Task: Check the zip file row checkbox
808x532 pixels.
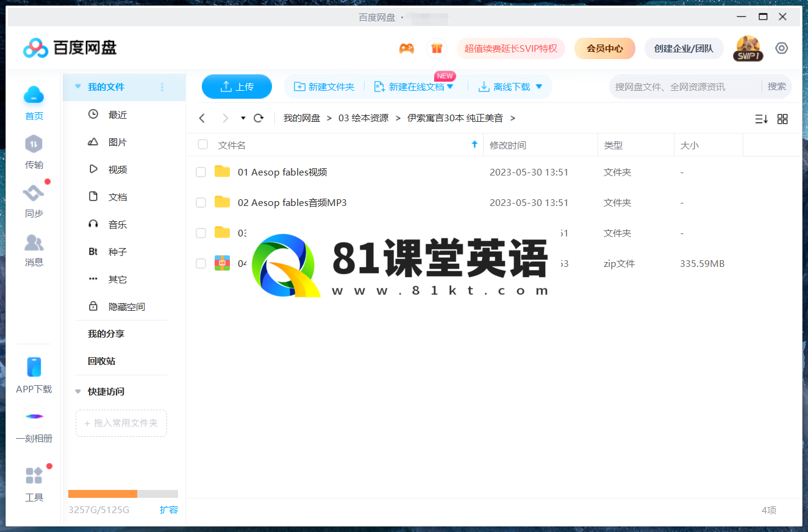Action: point(201,263)
